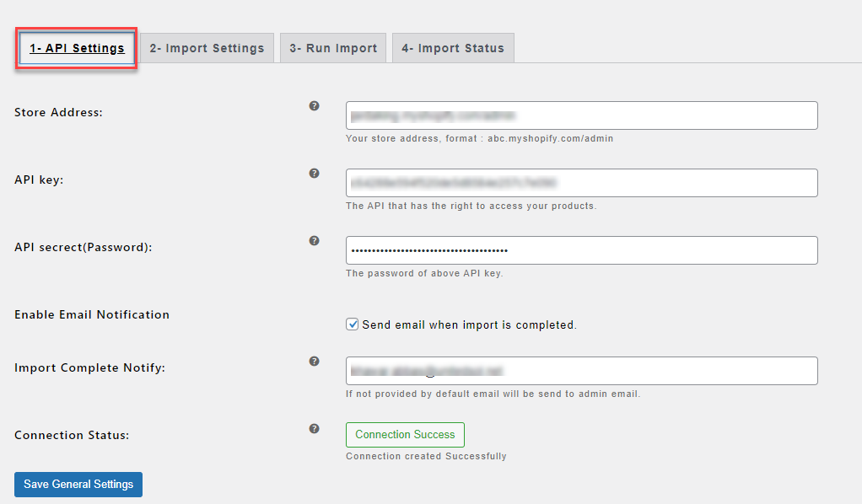Click the help icon next to API key
This screenshot has width=862, height=504.
pos(315,174)
